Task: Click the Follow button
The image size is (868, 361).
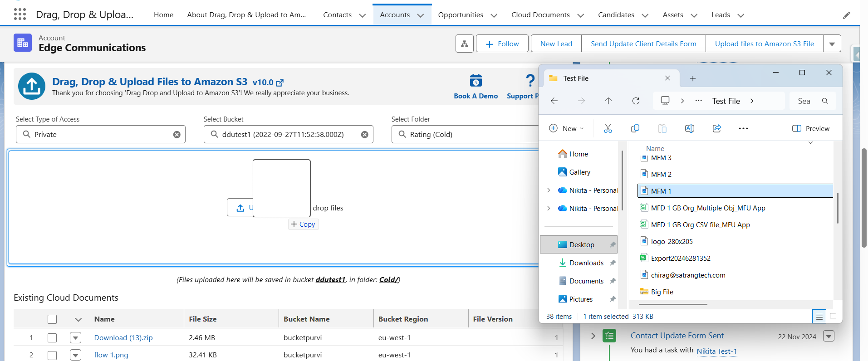Action: click(x=502, y=44)
